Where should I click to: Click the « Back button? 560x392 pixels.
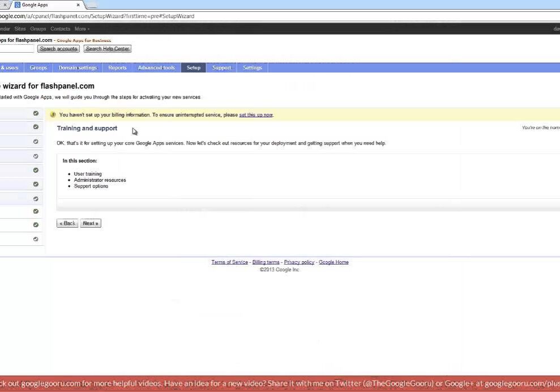[x=67, y=223]
